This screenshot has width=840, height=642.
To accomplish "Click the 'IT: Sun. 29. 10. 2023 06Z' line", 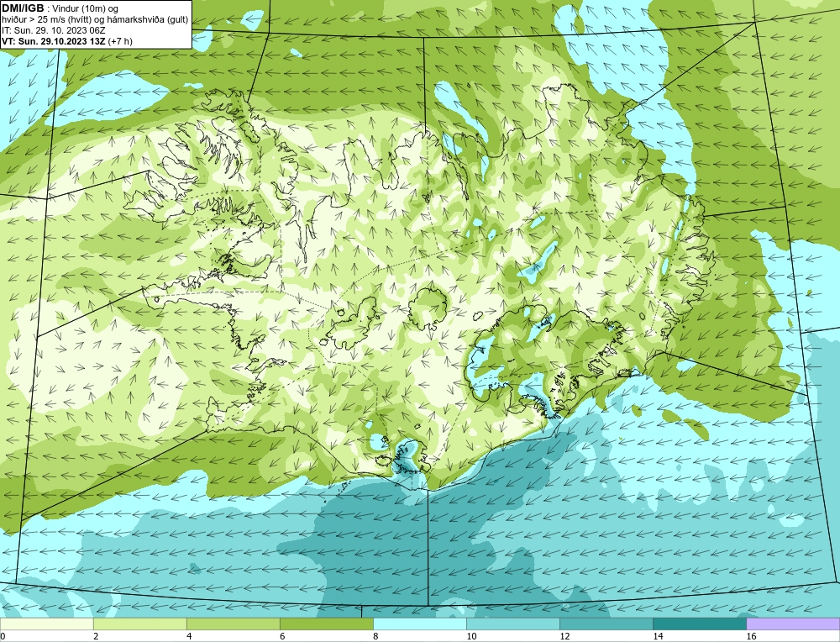I will tap(54, 30).
